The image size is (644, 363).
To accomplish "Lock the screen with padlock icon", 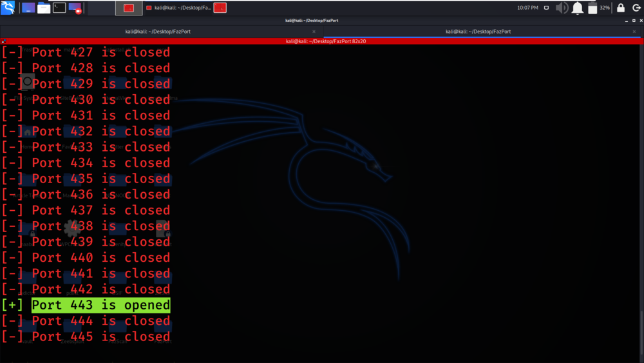I will [621, 8].
